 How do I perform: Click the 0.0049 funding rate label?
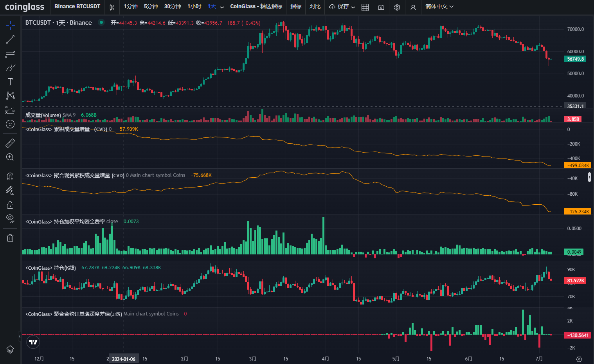click(574, 252)
